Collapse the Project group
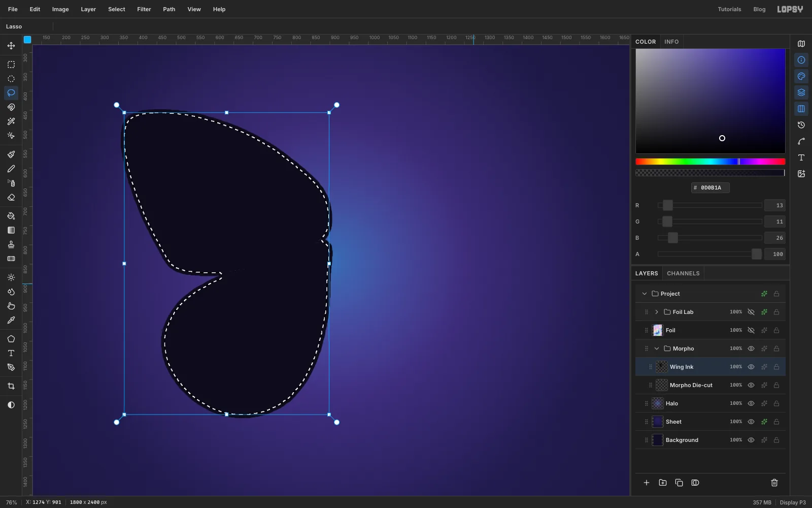This screenshot has width=812, height=508. click(645, 294)
